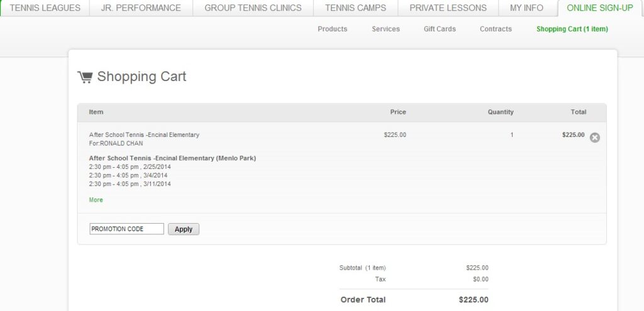Switch to Jr. Performance tab
The height and width of the screenshot is (311, 644).
tap(141, 8)
